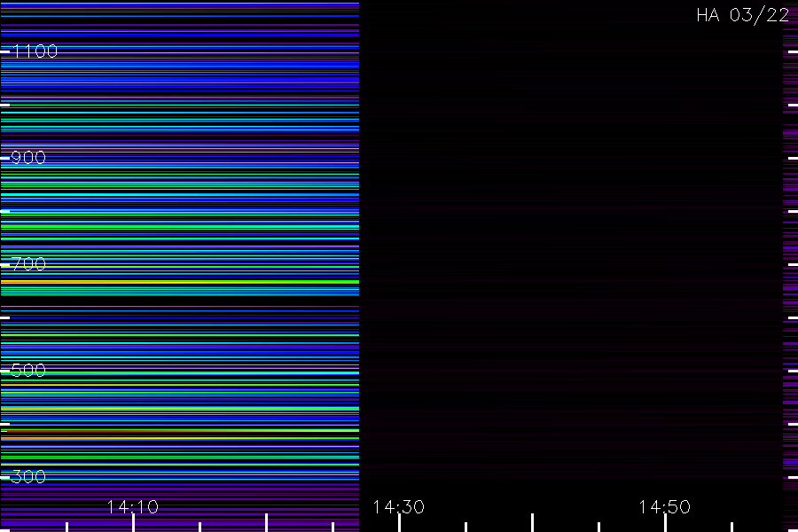Click the 700 frequency axis label
Screen dimensions: 798x532
[x=28, y=263]
